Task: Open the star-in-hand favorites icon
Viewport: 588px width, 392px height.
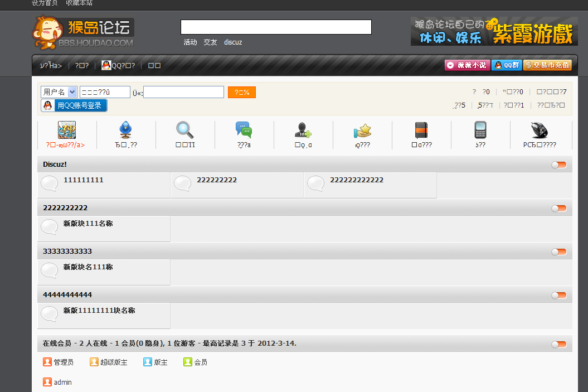Action: [x=362, y=131]
